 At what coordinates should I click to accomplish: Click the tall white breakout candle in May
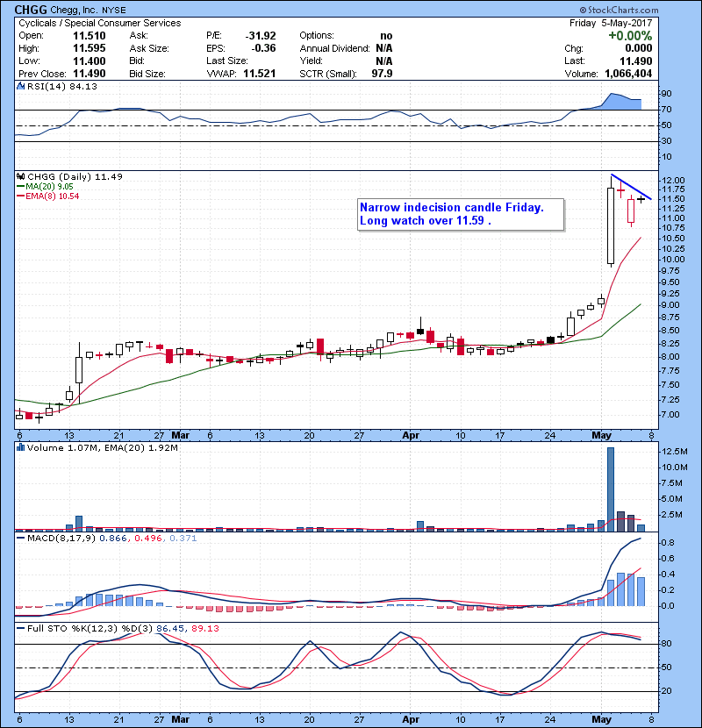611,225
